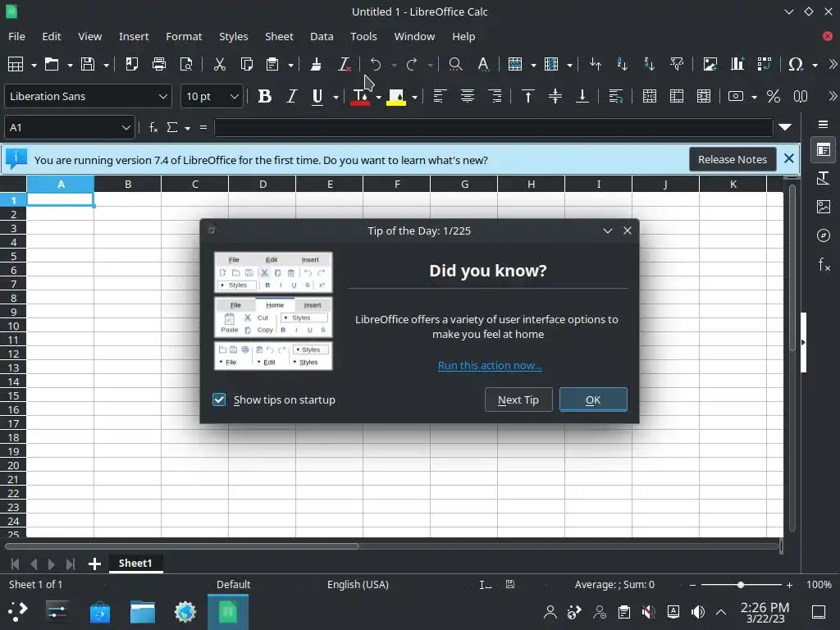This screenshot has width=840, height=630.
Task: Click the Sort Ascending icon
Action: (x=622, y=64)
